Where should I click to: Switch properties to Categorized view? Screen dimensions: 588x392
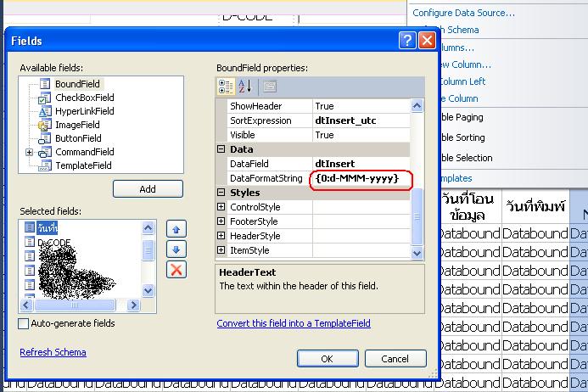(226, 87)
